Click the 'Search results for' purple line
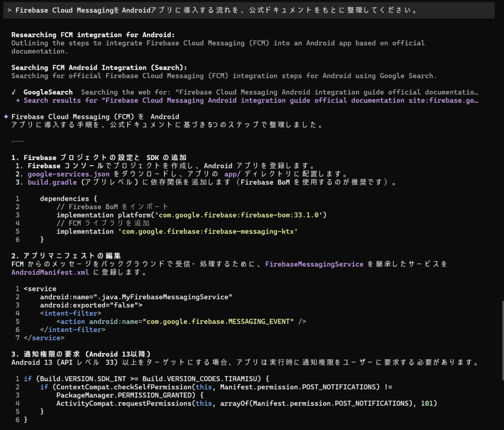Image resolution: width=504 pixels, height=430 pixels. click(x=251, y=100)
